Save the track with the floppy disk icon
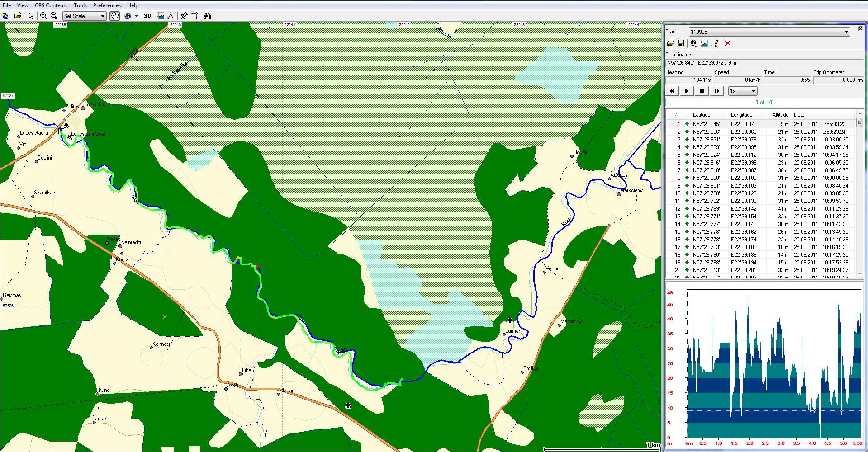The height and width of the screenshot is (452, 868). pyautogui.click(x=680, y=43)
